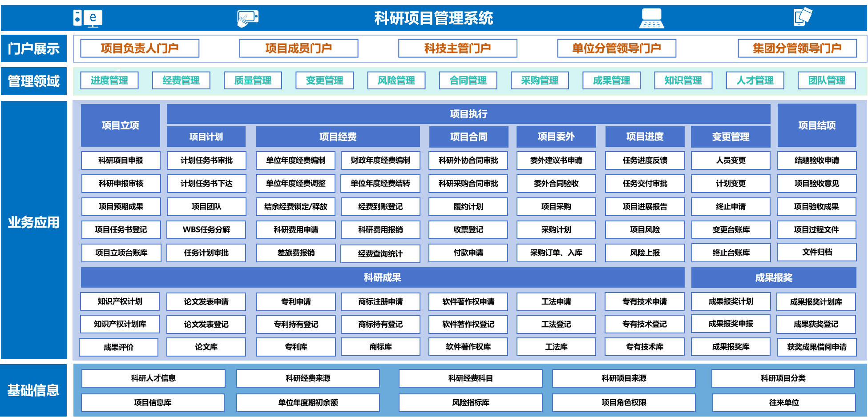Screen dimensions: 868x417
Task: Select the 项目结项 section
Action: [817, 125]
